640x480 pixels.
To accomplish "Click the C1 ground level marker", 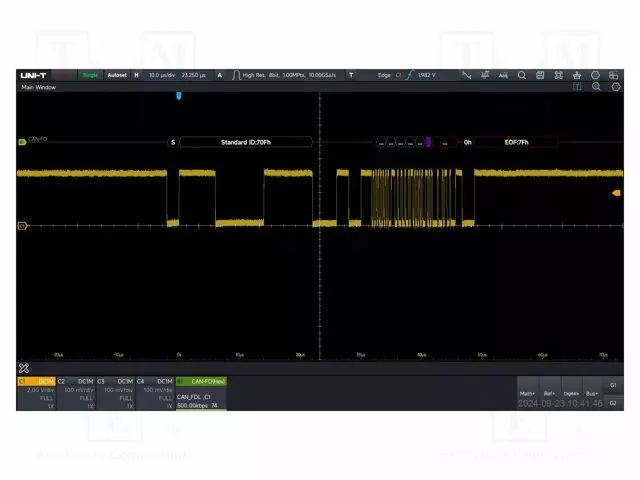I will coord(22,226).
